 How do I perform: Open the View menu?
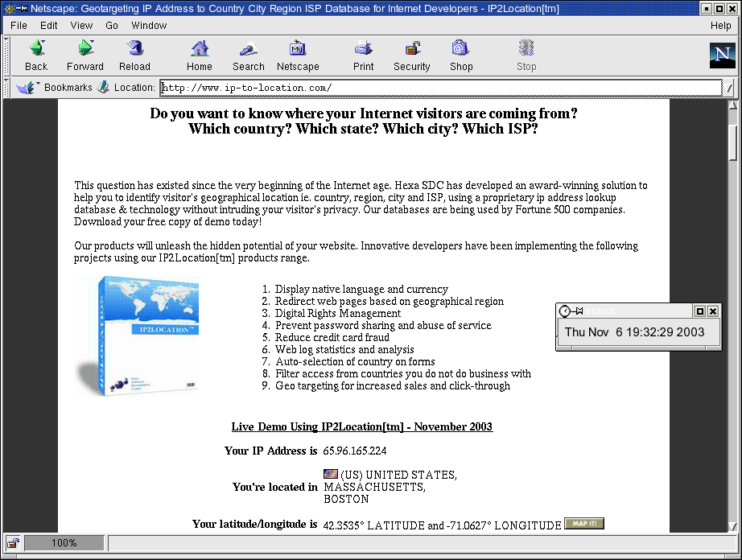point(81,26)
